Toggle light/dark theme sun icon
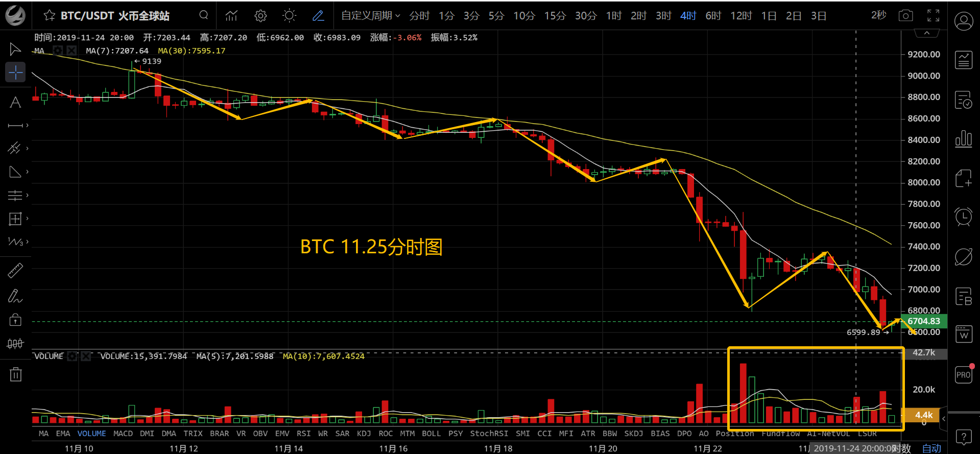The width and height of the screenshot is (980, 454). coord(289,16)
